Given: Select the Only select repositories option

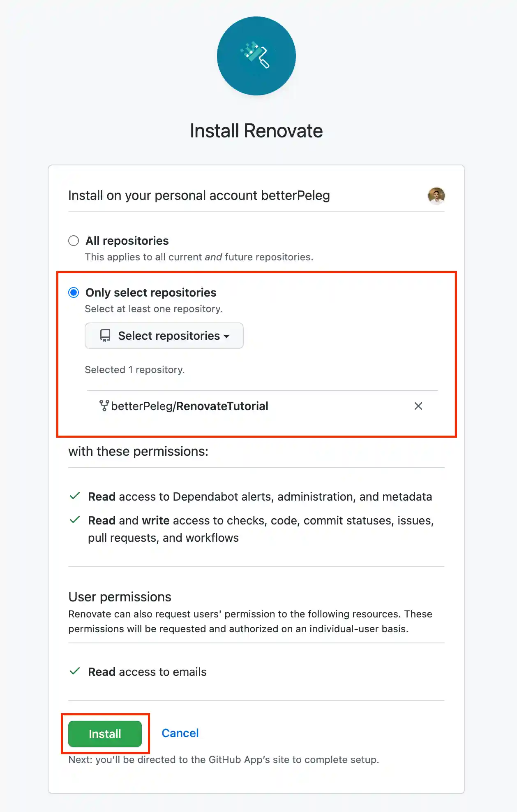Looking at the screenshot, I should [x=74, y=293].
